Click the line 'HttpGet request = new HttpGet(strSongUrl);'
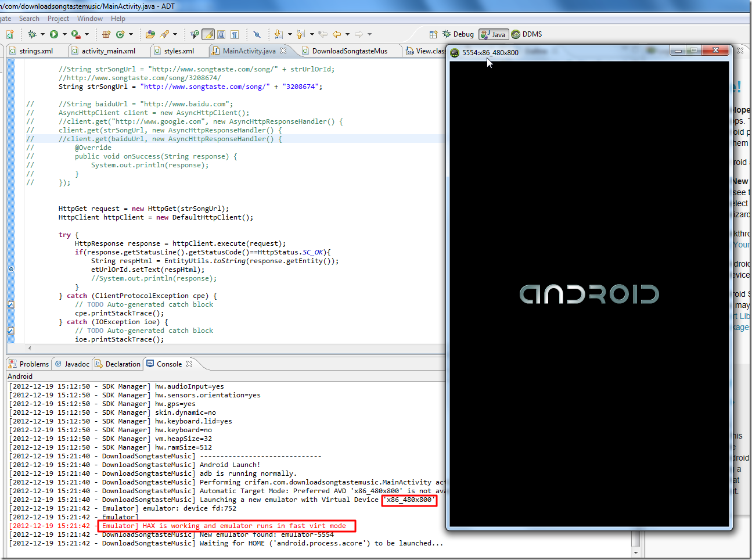752x560 pixels. click(x=143, y=209)
